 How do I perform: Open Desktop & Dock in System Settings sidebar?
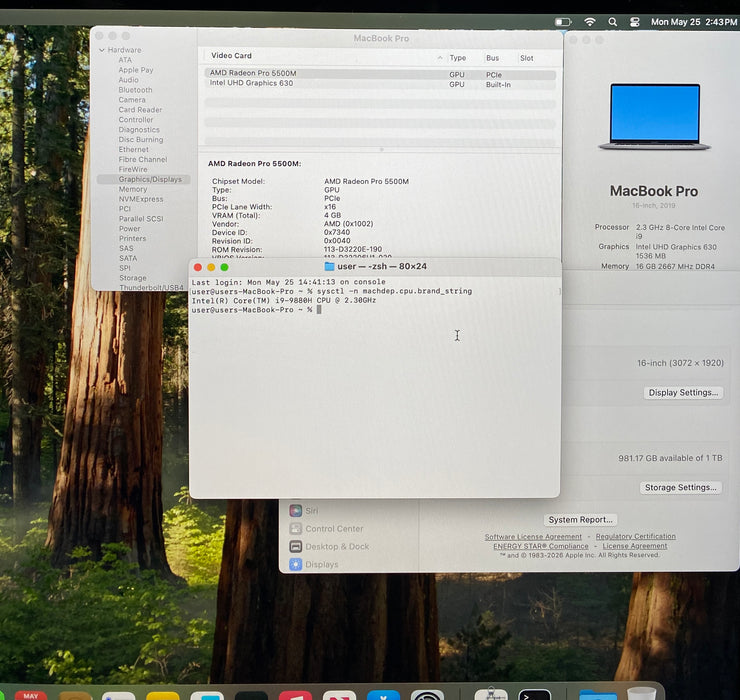(329, 547)
